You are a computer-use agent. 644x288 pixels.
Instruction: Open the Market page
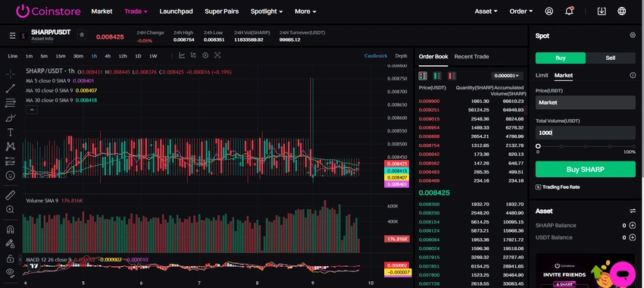click(102, 11)
